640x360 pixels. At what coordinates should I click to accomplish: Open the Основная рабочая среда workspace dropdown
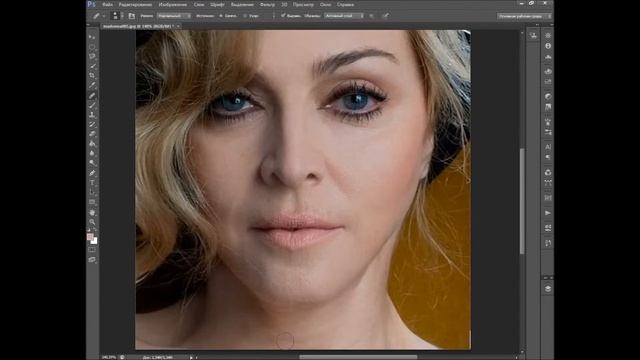click(524, 16)
